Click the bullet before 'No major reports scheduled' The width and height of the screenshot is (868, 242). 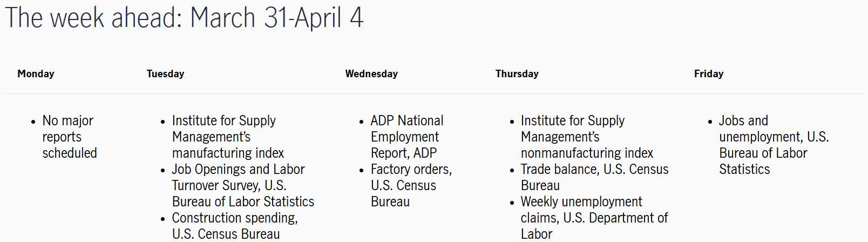[33, 122]
